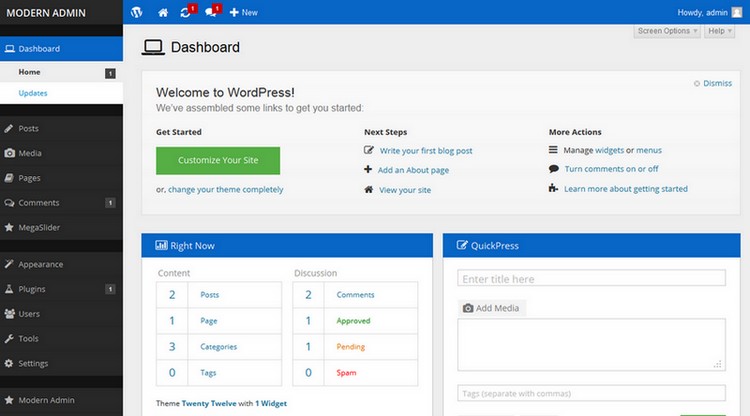Open the Posts count link in Right Now
This screenshot has height=416, width=750.
210,295
